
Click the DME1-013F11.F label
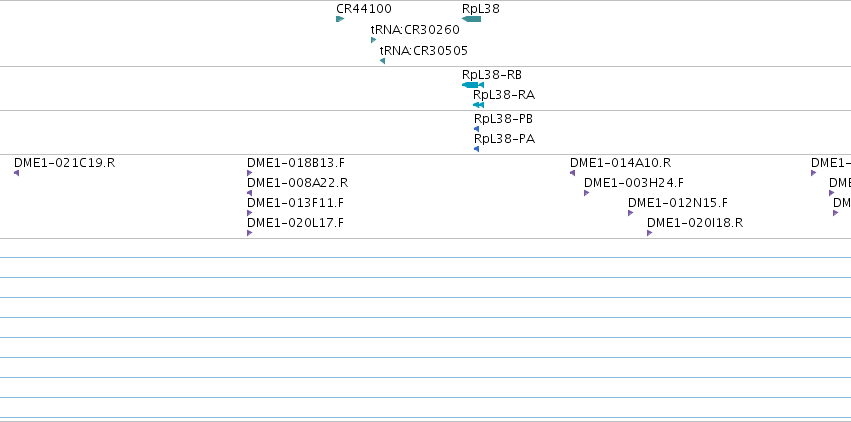[296, 203]
